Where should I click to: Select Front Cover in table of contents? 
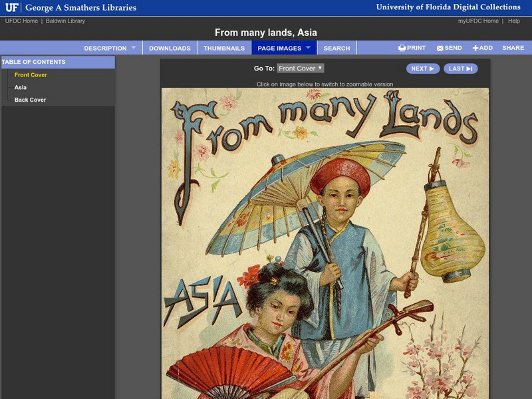[31, 75]
